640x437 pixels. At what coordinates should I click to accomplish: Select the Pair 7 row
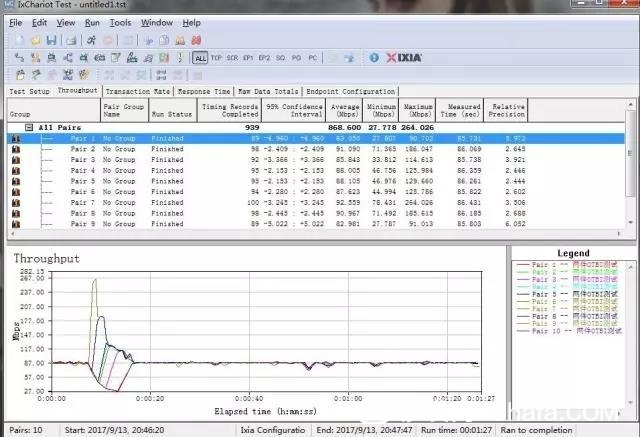point(316,202)
